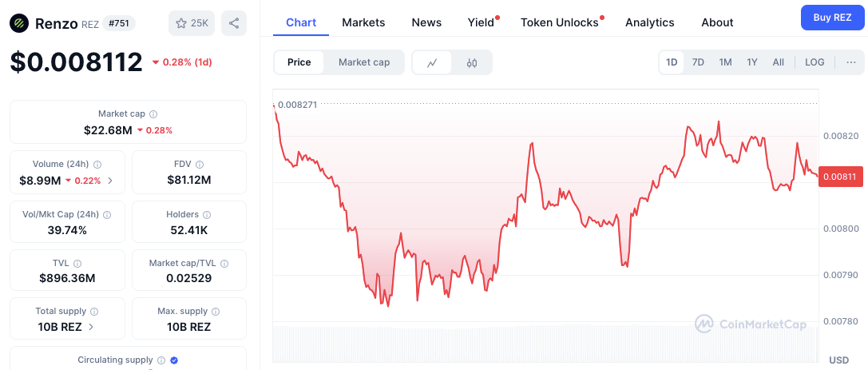Toggle the chart to Market cap view

click(x=363, y=62)
